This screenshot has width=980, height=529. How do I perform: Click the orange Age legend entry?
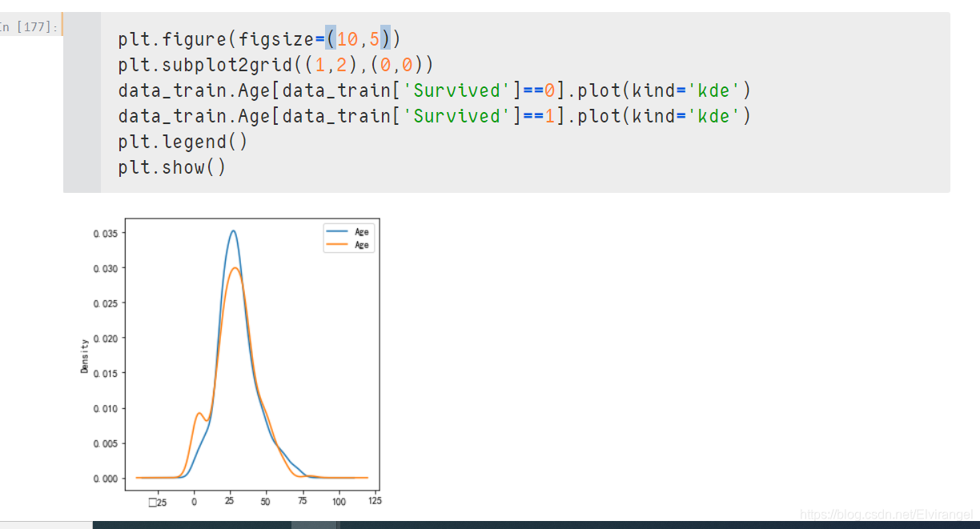(x=349, y=245)
